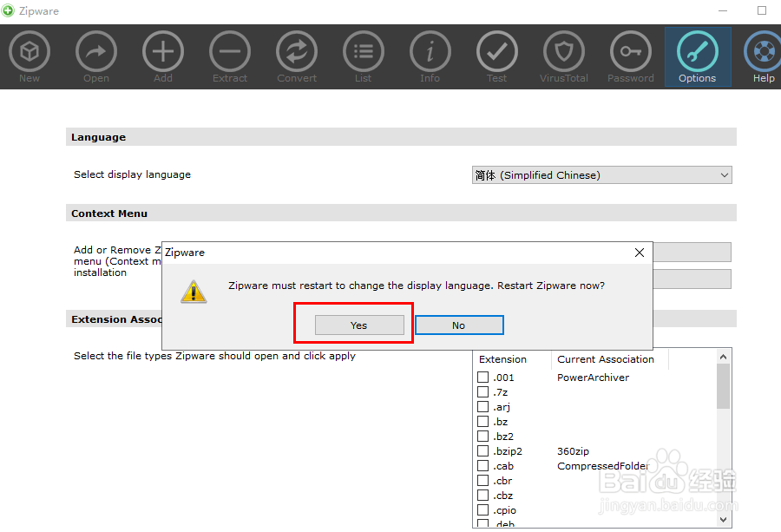The width and height of the screenshot is (781, 532).
Task: Open an archive with the Open icon
Action: [x=96, y=52]
